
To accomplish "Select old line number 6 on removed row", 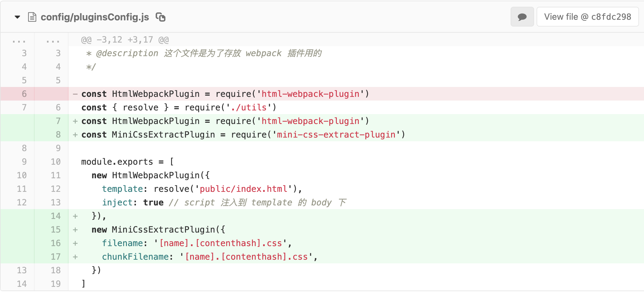I will [x=24, y=94].
